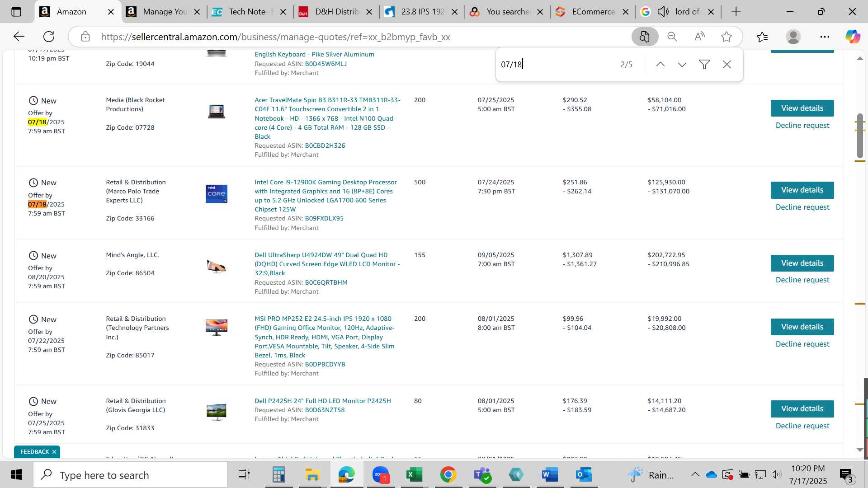Decline the MSI PRO MP252 request

pyautogui.click(x=802, y=344)
